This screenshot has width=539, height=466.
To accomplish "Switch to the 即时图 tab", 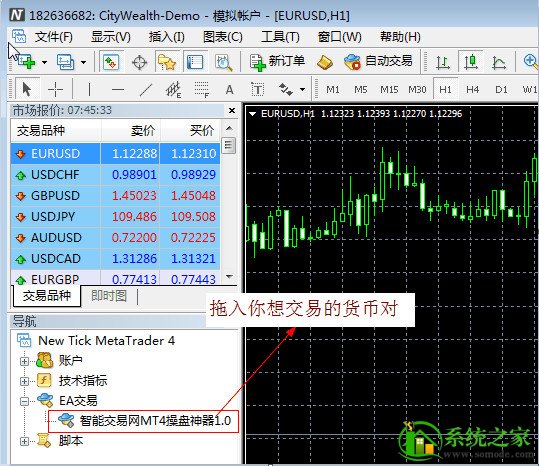I will 109,296.
